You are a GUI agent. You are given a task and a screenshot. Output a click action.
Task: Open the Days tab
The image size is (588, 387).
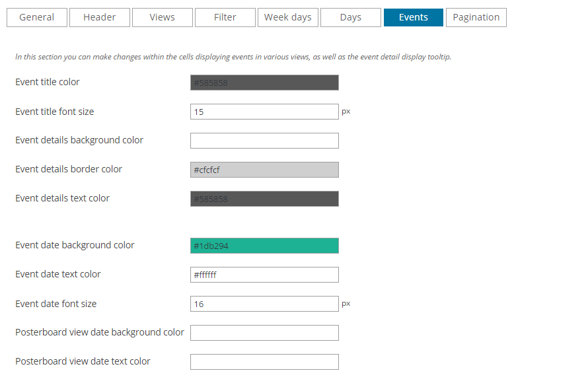click(350, 17)
